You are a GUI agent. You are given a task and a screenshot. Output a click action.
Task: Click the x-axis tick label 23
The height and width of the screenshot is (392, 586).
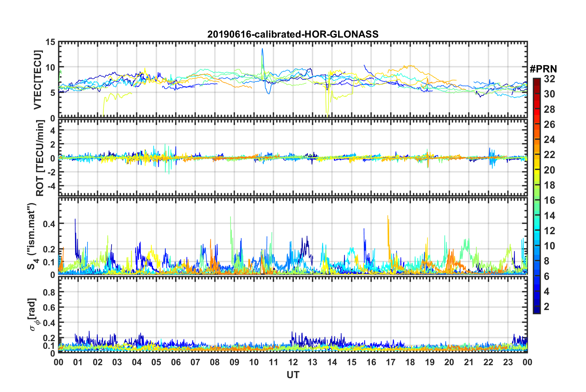[508, 362]
